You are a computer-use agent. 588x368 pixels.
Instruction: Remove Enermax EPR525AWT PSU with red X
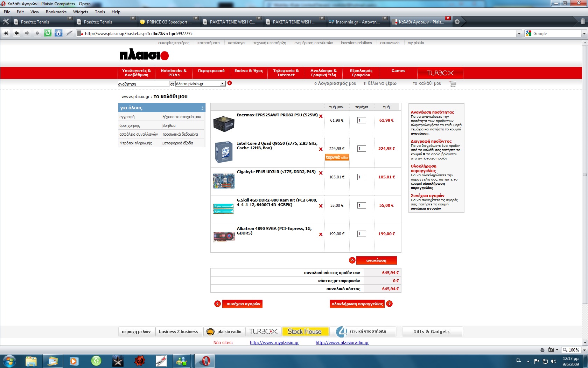321,116
